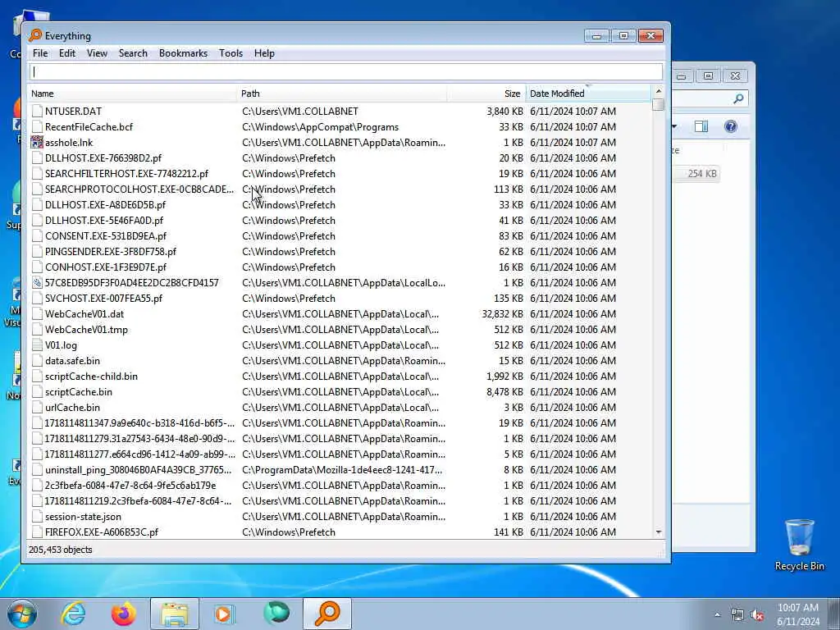The image size is (840, 630).
Task: Select the urlCache.bin file icon
Action: pos(37,408)
